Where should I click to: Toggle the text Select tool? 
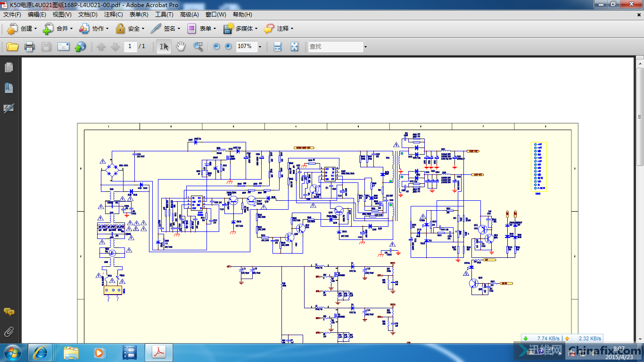pos(164,47)
